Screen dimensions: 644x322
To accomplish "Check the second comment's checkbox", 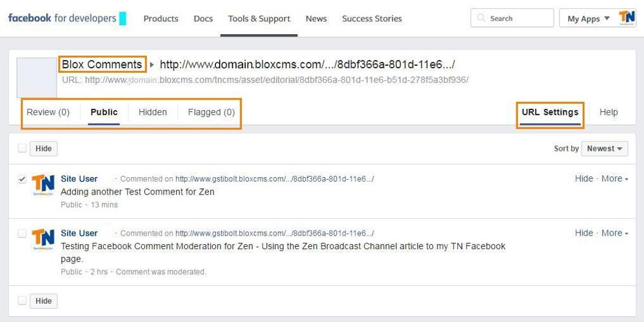I will pos(22,233).
